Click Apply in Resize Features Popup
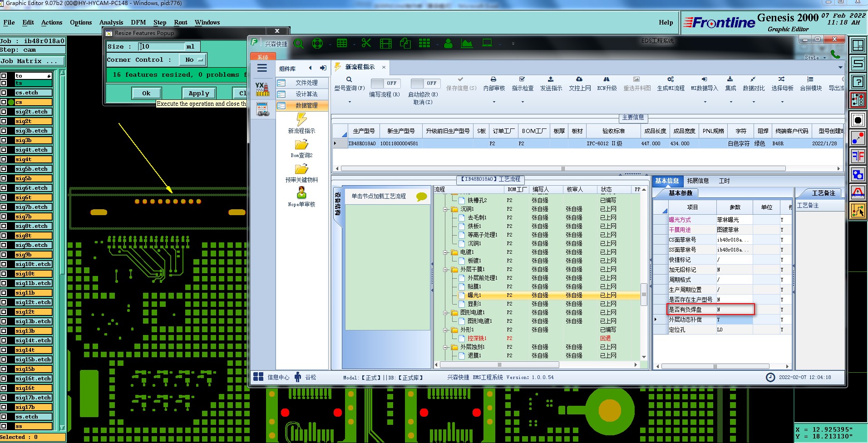The width and height of the screenshot is (868, 443). (199, 93)
